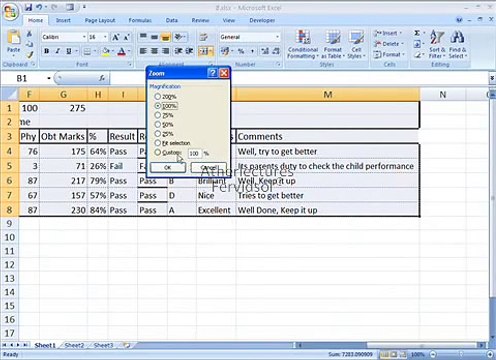Image resolution: width=496 pixels, height=360 pixels.
Task: Open the Review ribbon tab
Action: click(x=200, y=20)
